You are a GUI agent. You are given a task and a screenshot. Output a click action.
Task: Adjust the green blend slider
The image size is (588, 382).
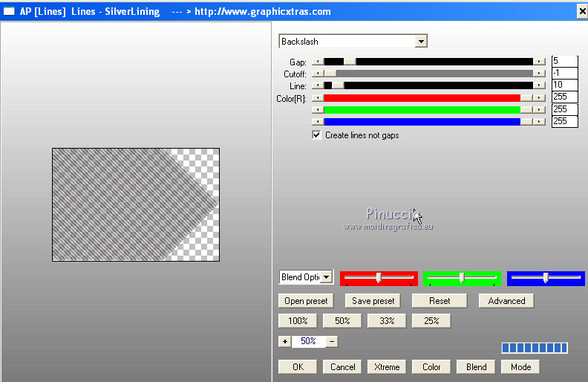(462, 278)
